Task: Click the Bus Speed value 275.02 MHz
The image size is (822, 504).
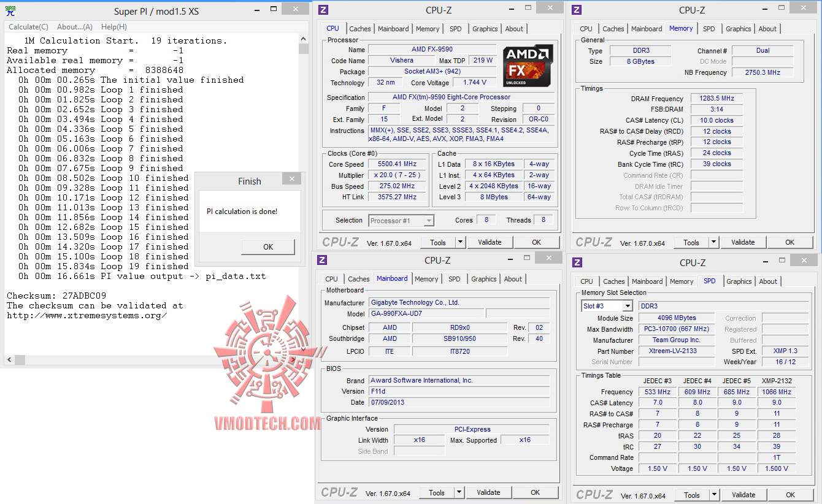Action: click(398, 186)
